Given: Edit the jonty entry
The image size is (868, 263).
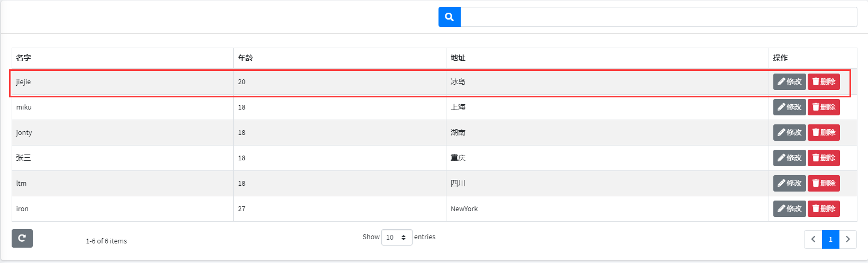Looking at the screenshot, I should tap(789, 132).
